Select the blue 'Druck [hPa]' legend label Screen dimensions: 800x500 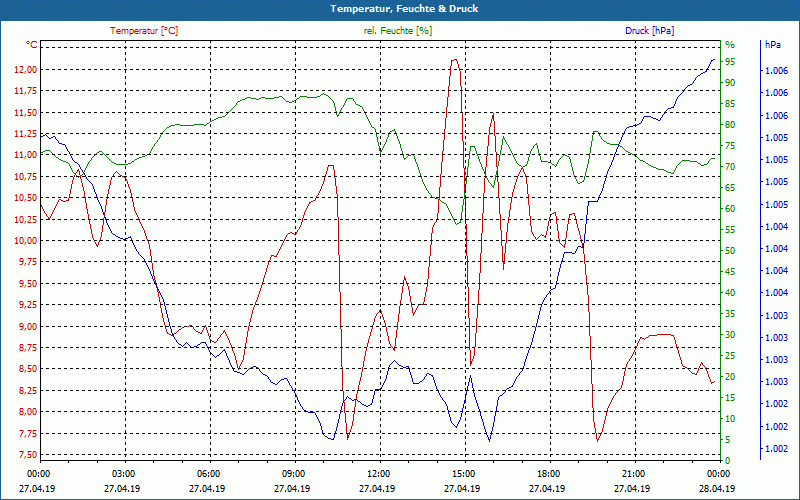(x=649, y=31)
